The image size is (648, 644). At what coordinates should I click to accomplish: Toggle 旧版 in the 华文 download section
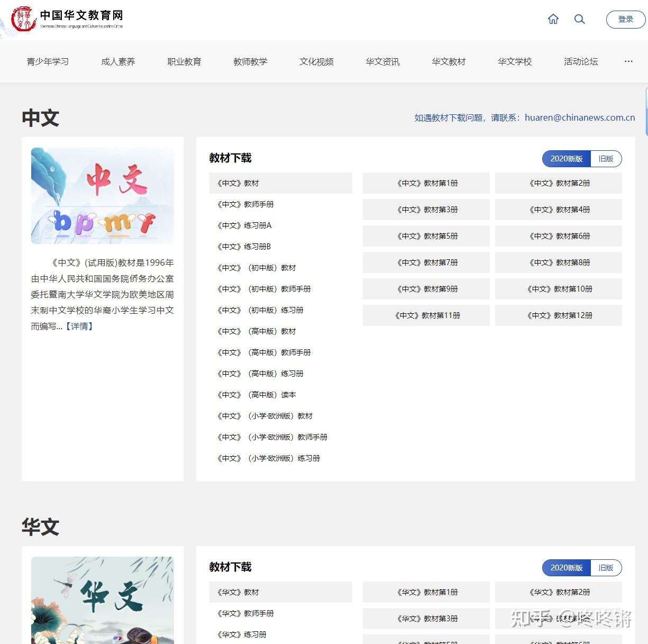606,567
